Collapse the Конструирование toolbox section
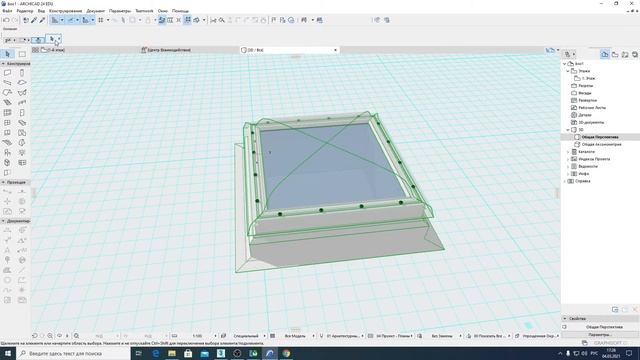Viewport: 640px width, 360px height. pyautogui.click(x=3, y=64)
